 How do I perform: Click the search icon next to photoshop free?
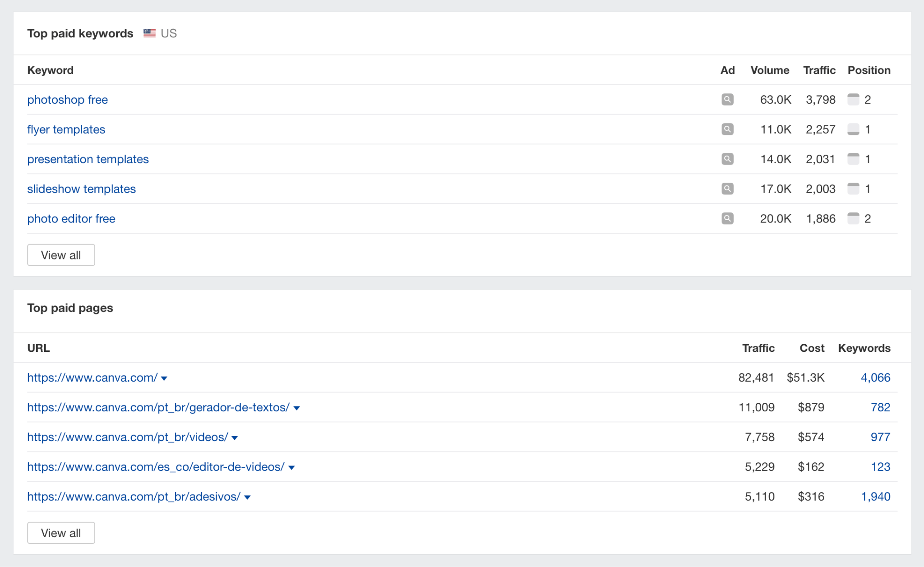[727, 100]
